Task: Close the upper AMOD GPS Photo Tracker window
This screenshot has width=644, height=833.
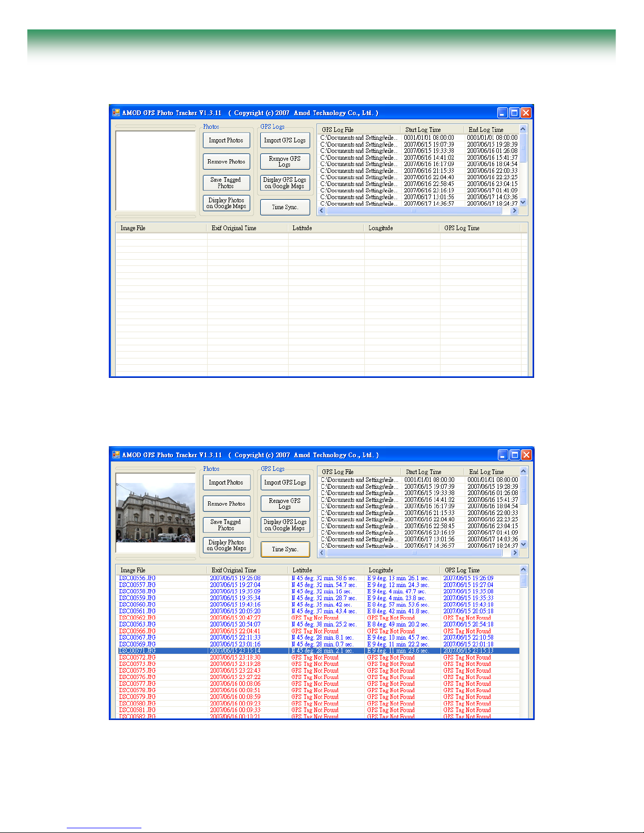Action: pos(526,112)
